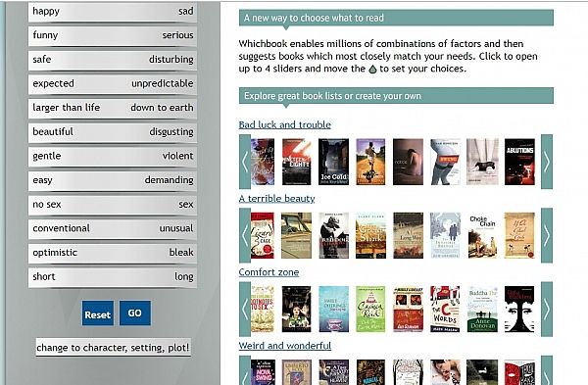The width and height of the screenshot is (588, 385).
Task: Select the Ablutions book cover
Action: tap(519, 162)
